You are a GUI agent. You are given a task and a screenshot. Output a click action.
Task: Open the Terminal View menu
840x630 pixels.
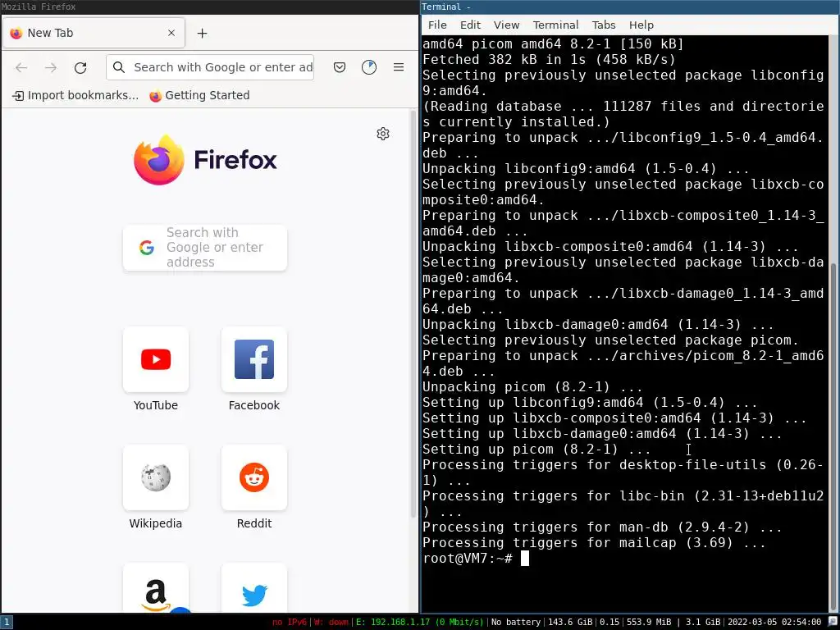(x=506, y=25)
